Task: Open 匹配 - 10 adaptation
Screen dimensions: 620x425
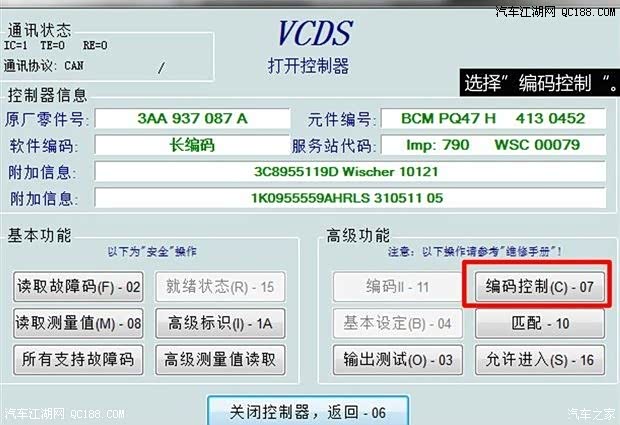Action: 540,323
